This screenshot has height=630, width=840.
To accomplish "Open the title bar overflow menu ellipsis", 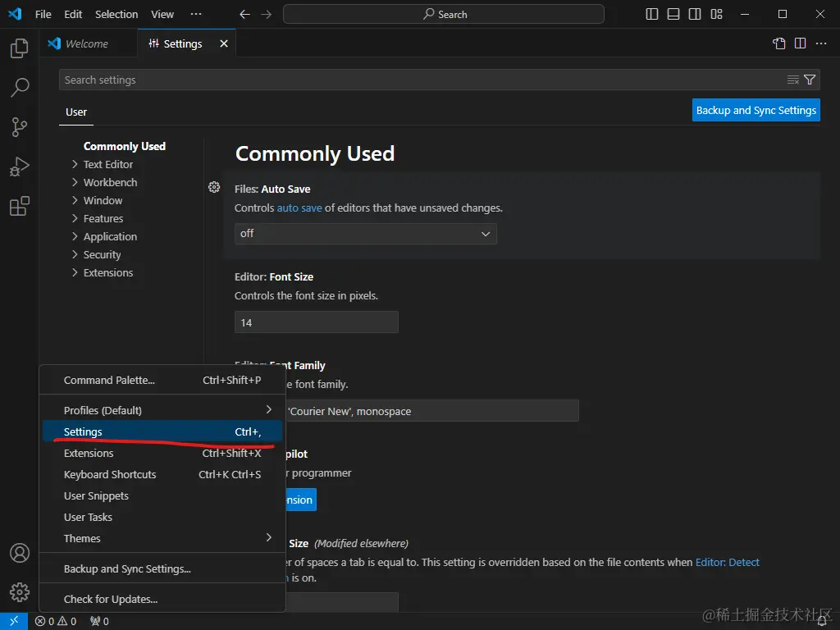I will (x=196, y=15).
